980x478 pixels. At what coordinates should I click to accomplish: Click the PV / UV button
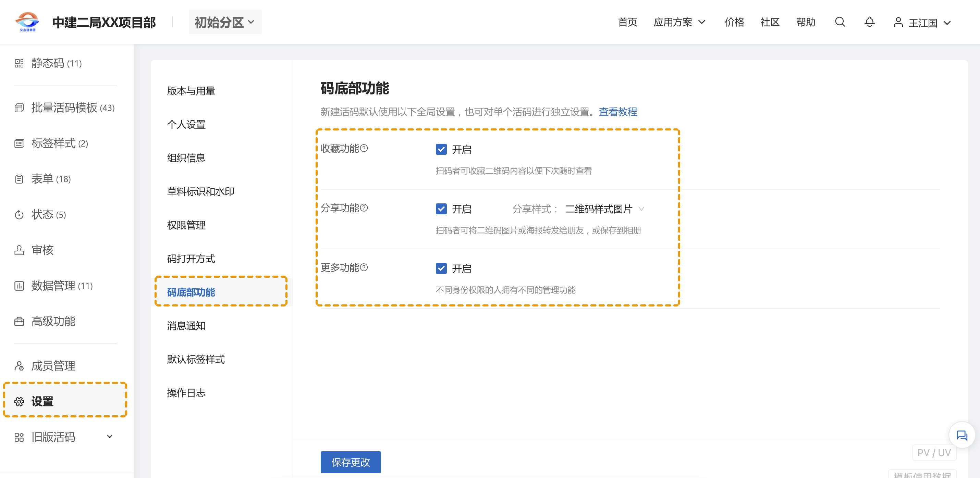(x=934, y=453)
